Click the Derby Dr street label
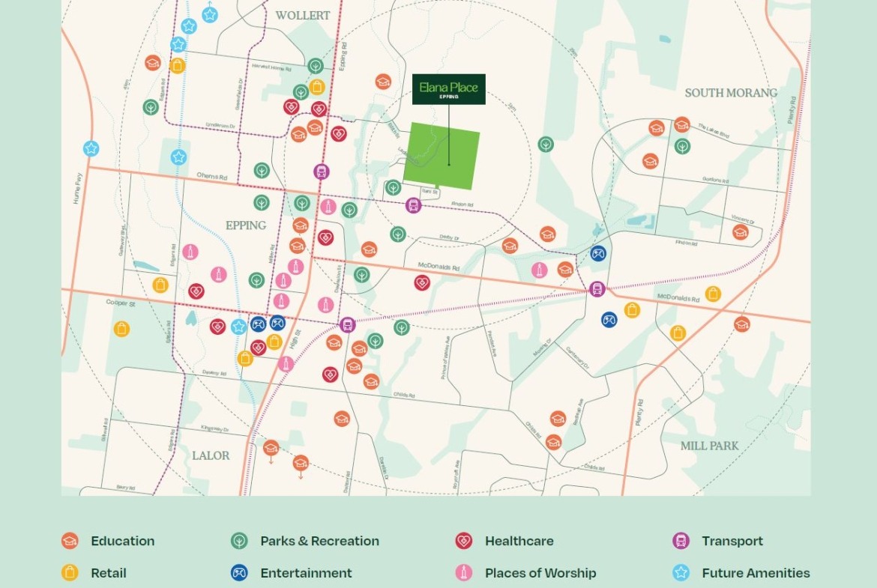Image resolution: width=877 pixels, height=588 pixels. pyautogui.click(x=449, y=237)
